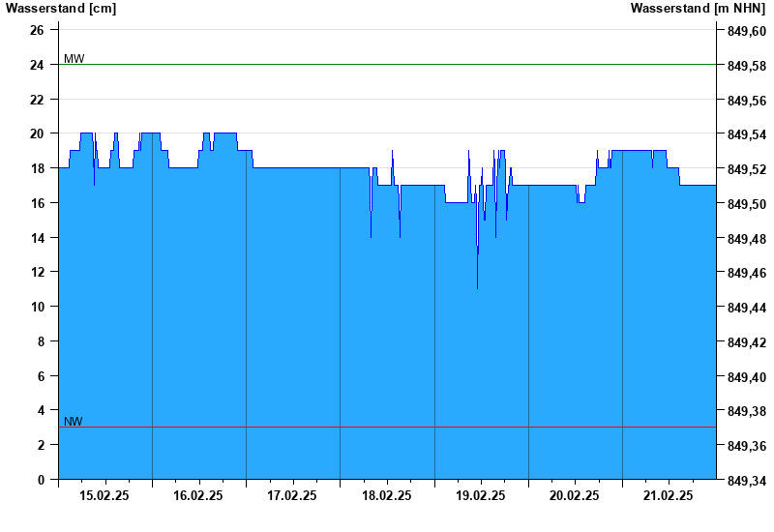Select the 20.02.25 date label

pos(575,495)
